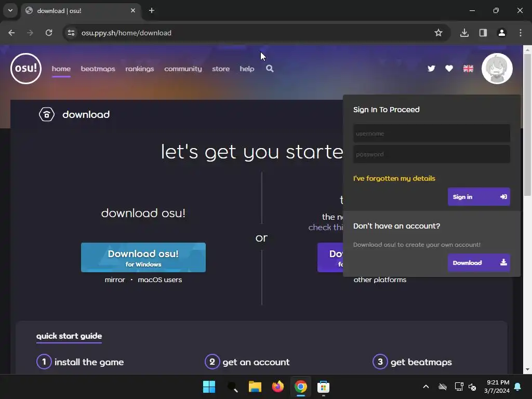Click the scrollbar down arrow
This screenshot has width=532, height=399.
(x=527, y=370)
